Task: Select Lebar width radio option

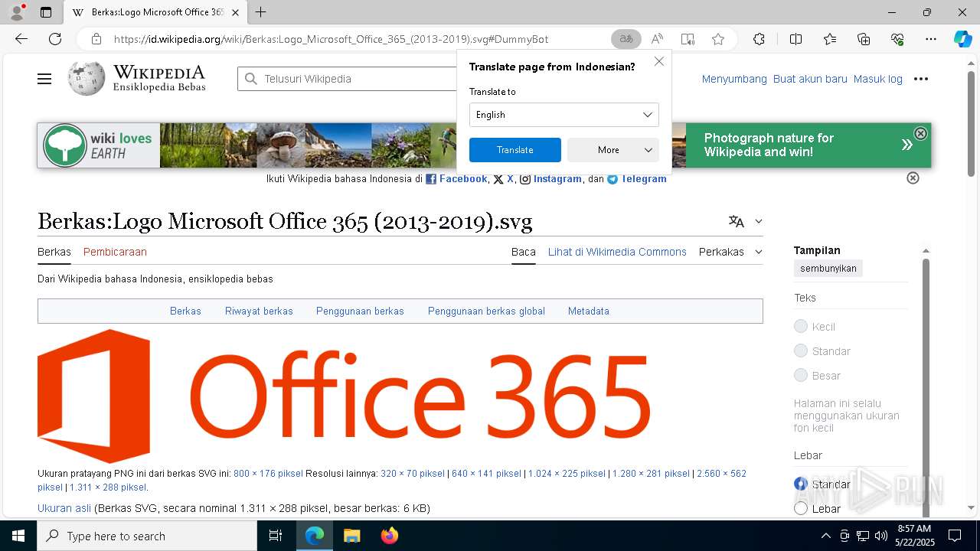Action: pos(801,509)
